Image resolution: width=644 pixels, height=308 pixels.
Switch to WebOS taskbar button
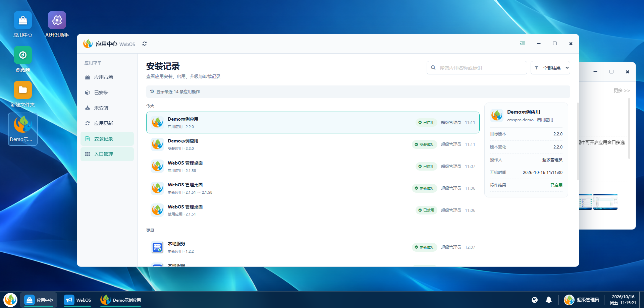click(x=77, y=300)
